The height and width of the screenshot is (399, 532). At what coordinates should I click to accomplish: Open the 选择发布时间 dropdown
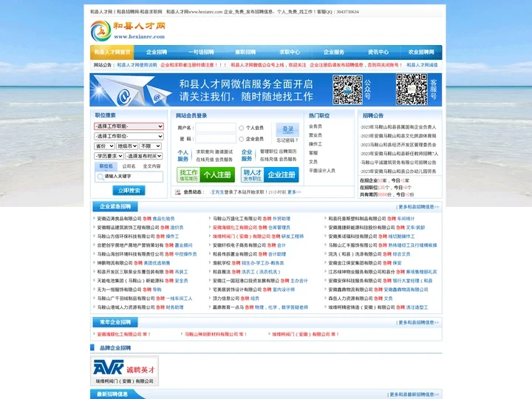tap(144, 156)
